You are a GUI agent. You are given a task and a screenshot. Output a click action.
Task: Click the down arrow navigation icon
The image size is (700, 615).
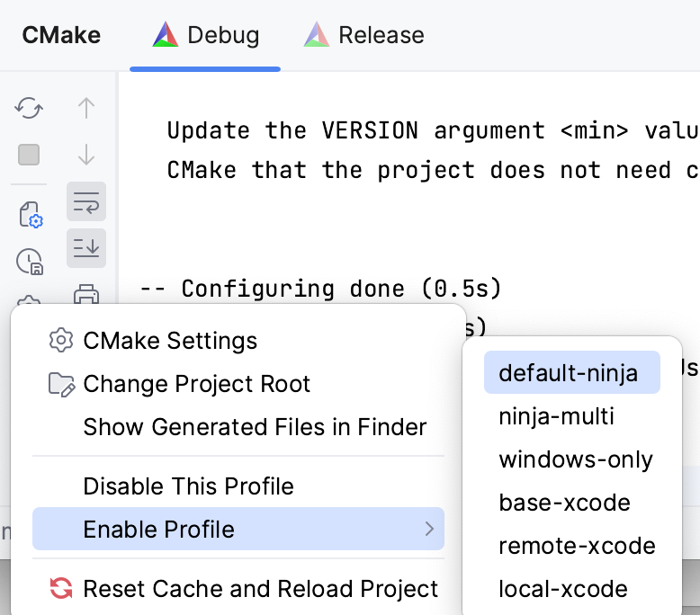coord(86,155)
